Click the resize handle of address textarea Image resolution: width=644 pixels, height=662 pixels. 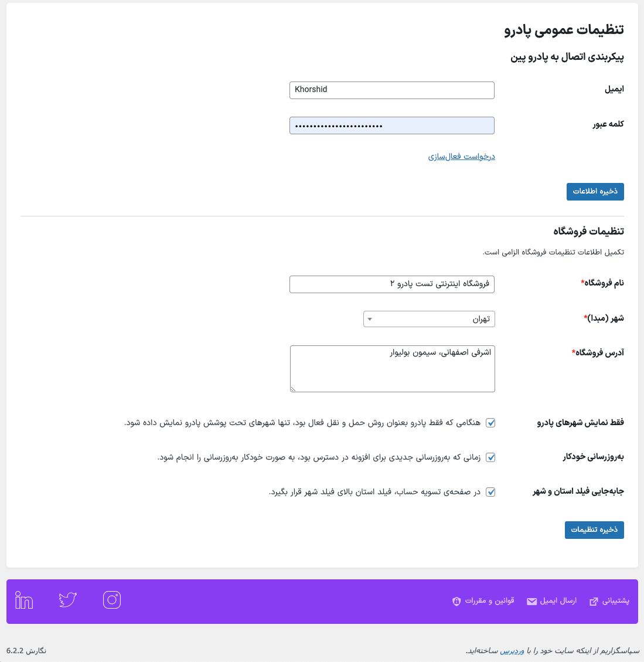pos(294,389)
